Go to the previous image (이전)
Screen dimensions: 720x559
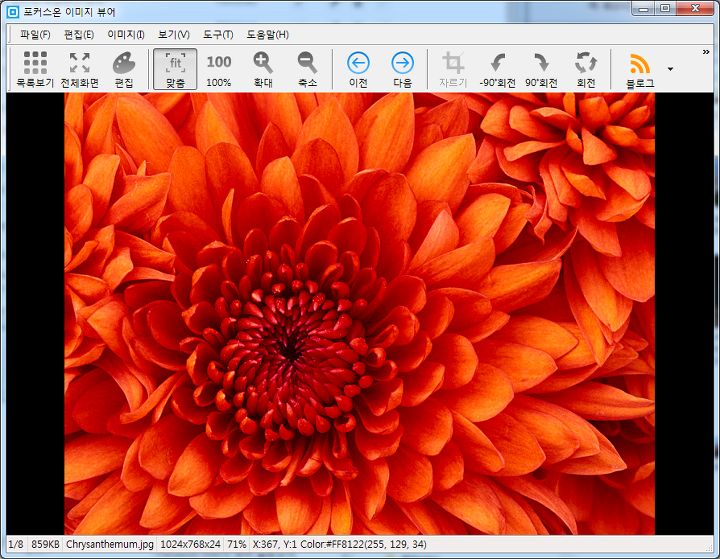[x=358, y=69]
